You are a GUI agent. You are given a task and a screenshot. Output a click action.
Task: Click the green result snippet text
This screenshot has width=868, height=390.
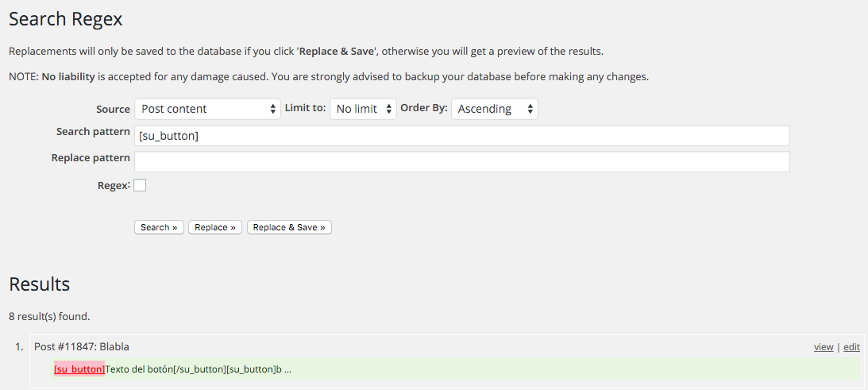click(199, 369)
